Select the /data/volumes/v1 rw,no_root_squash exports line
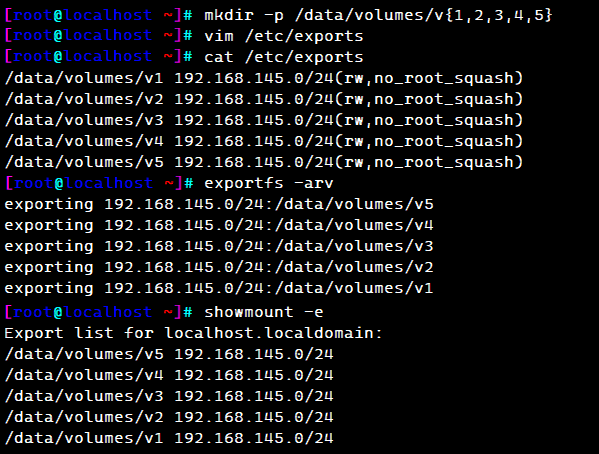599x454 pixels. tap(264, 78)
